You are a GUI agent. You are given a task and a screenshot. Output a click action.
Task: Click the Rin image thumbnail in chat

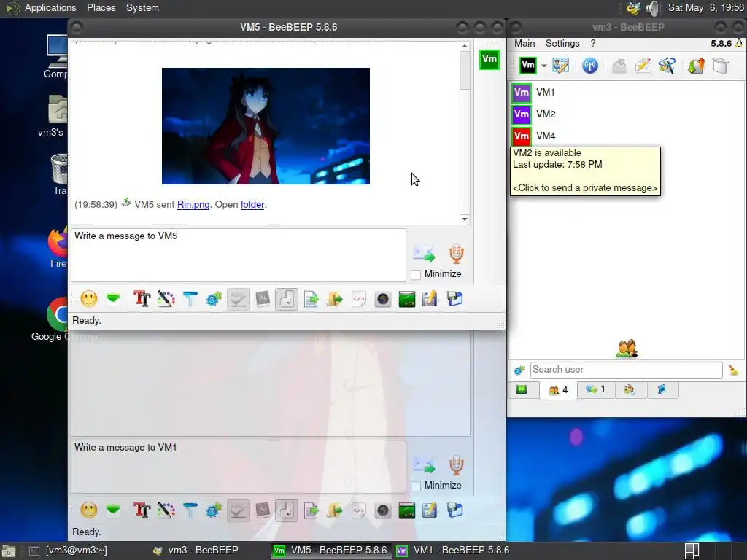266,125
